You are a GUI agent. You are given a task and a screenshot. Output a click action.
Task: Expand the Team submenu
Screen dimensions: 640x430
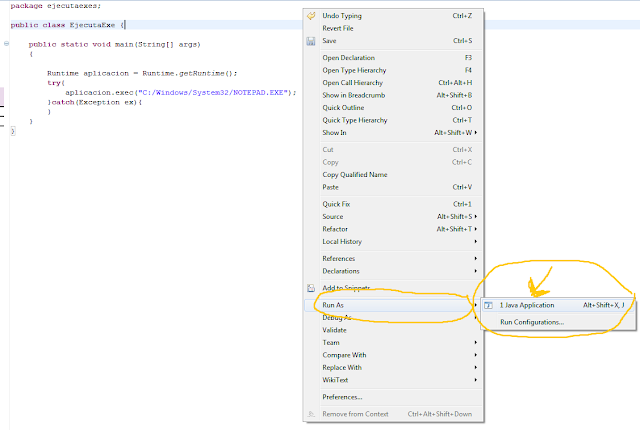point(393,343)
